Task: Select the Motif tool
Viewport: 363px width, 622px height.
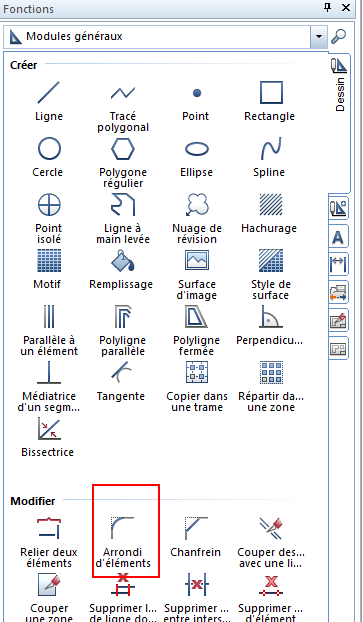Action: (49, 268)
